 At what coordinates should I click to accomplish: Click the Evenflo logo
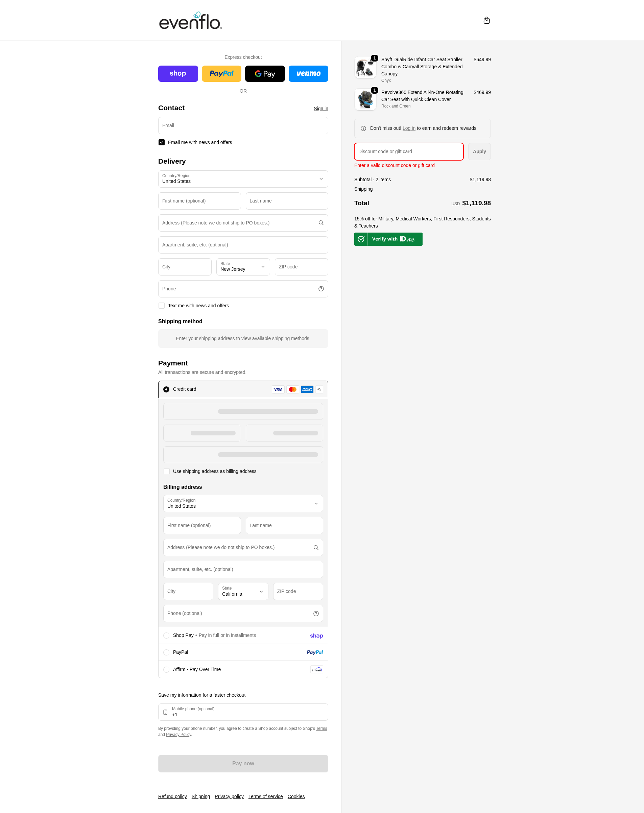pyautogui.click(x=190, y=21)
